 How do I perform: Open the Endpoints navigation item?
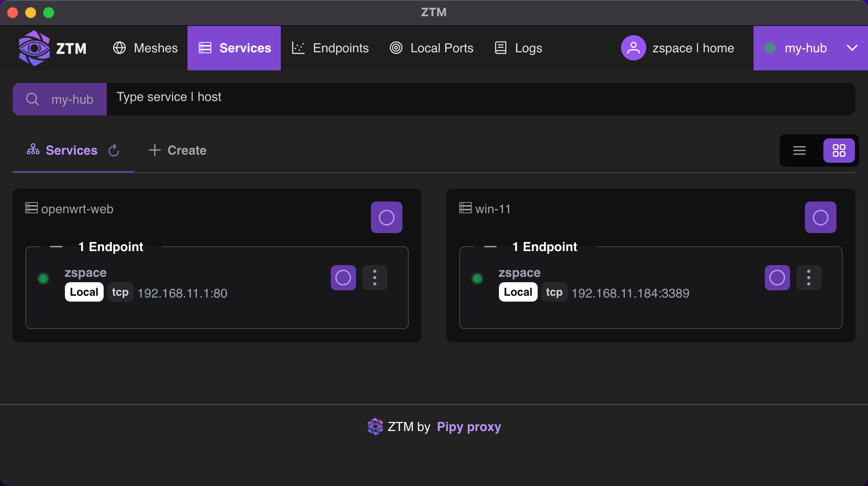330,48
